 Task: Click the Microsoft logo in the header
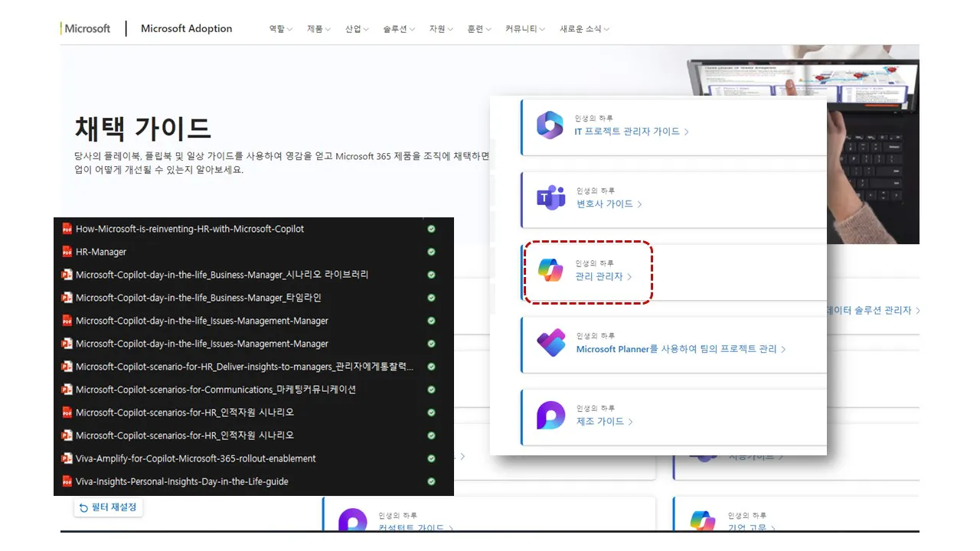(86, 28)
